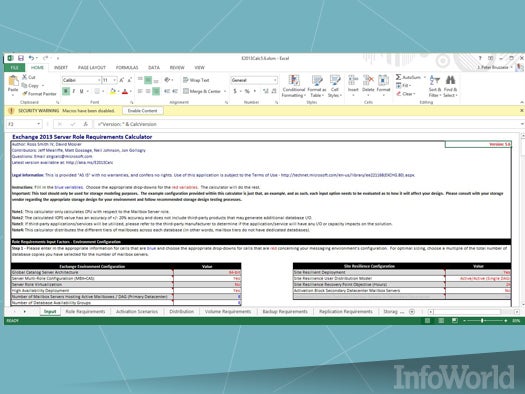The image size is (525, 394).
Task: Activate the Format Painter brush
Action: 24,94
